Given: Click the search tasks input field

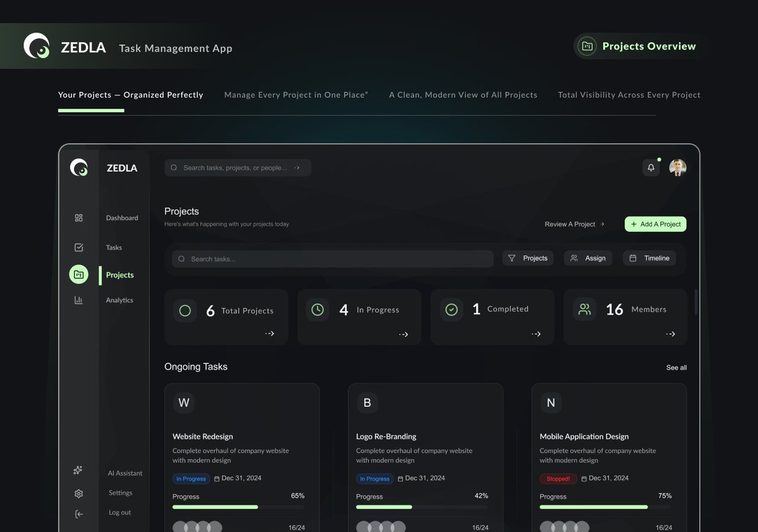Looking at the screenshot, I should [332, 258].
